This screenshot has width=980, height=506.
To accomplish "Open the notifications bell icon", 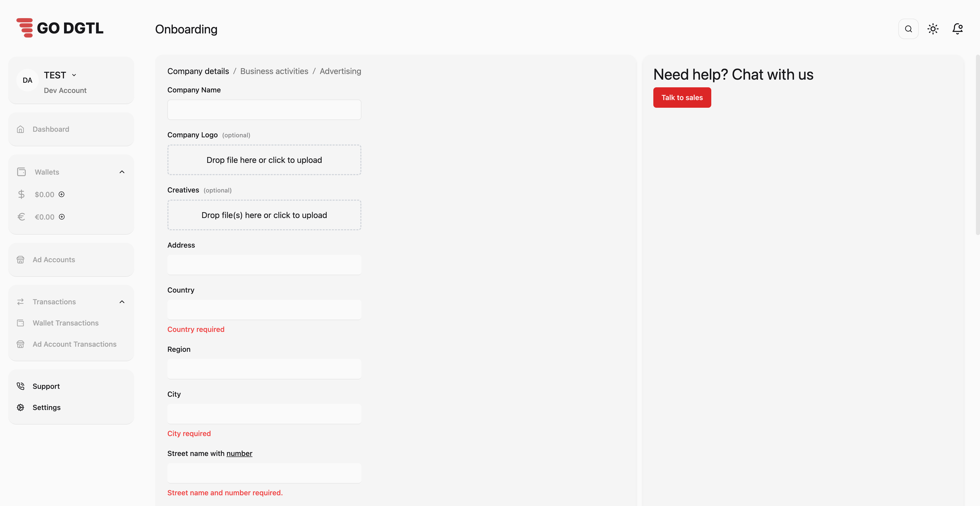I will coord(957,29).
